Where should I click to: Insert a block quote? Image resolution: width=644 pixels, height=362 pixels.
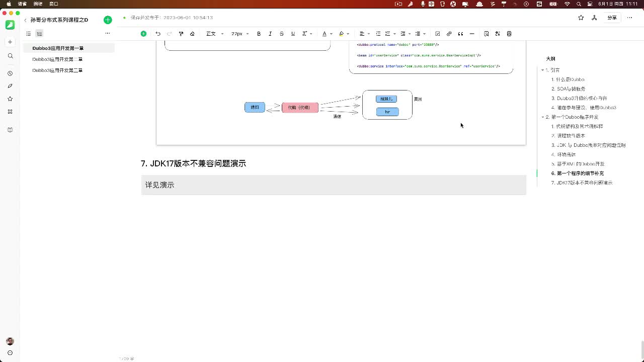coord(460,34)
